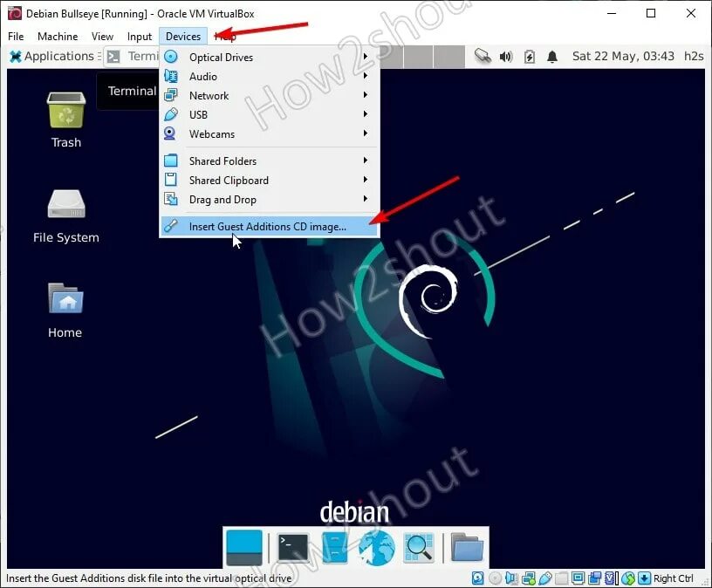712x588 pixels.
Task: Click the hard disk activity status icon
Action: 477,578
